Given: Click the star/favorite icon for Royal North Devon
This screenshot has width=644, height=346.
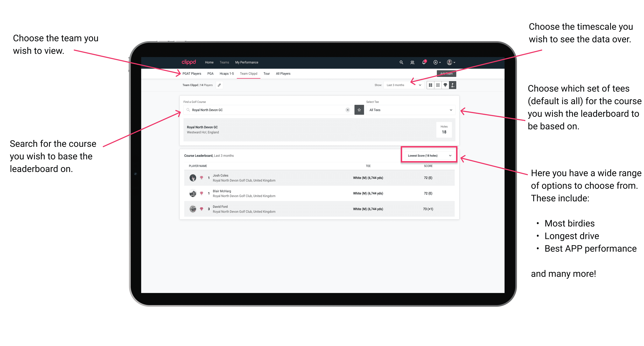Looking at the screenshot, I should coord(359,110).
